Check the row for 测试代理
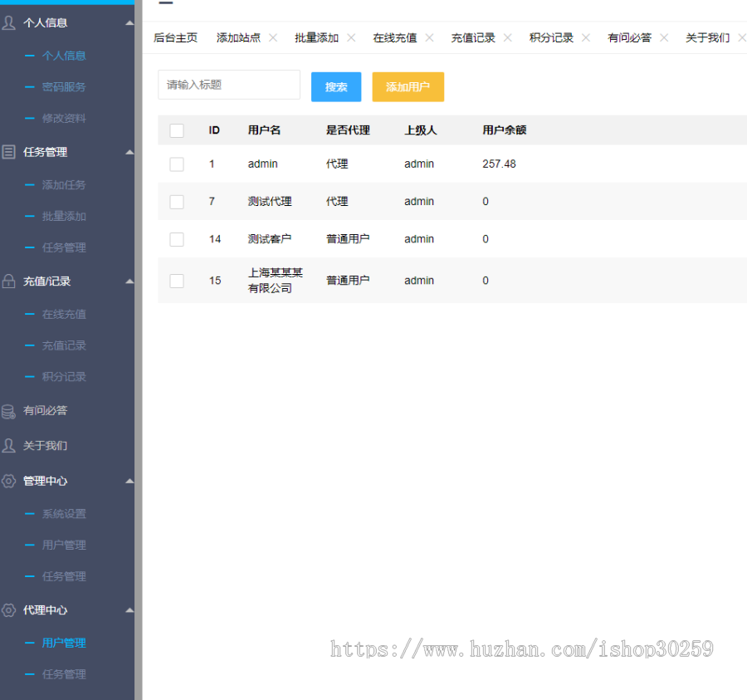This screenshot has width=747, height=700. [x=177, y=202]
